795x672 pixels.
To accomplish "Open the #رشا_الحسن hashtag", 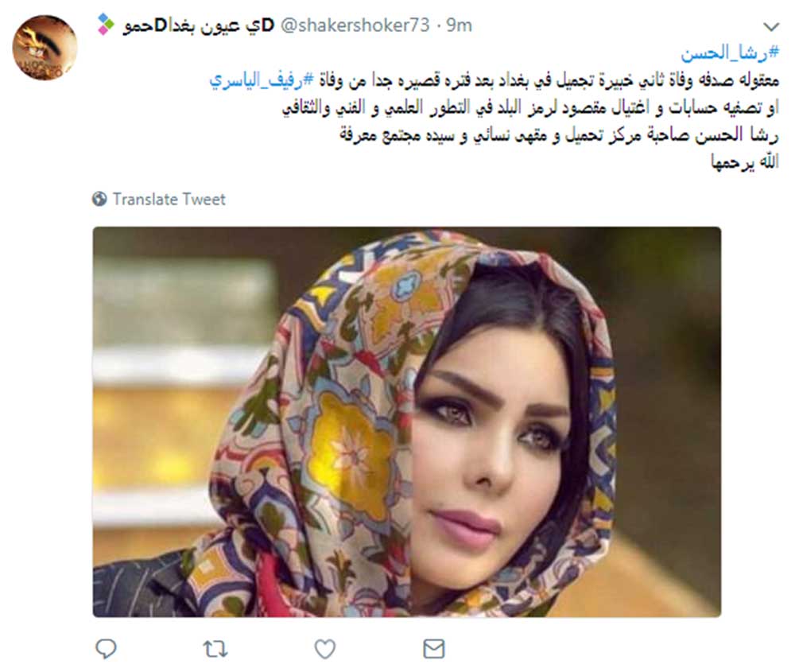I will point(730,52).
